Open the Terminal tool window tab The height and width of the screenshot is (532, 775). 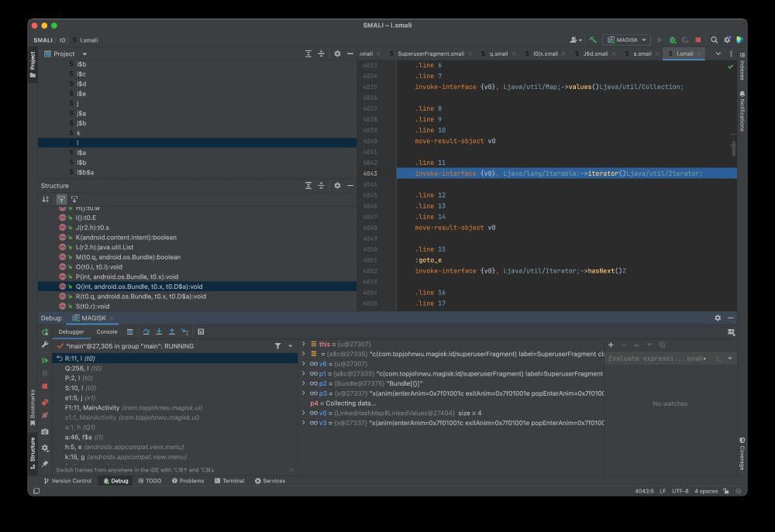229,481
